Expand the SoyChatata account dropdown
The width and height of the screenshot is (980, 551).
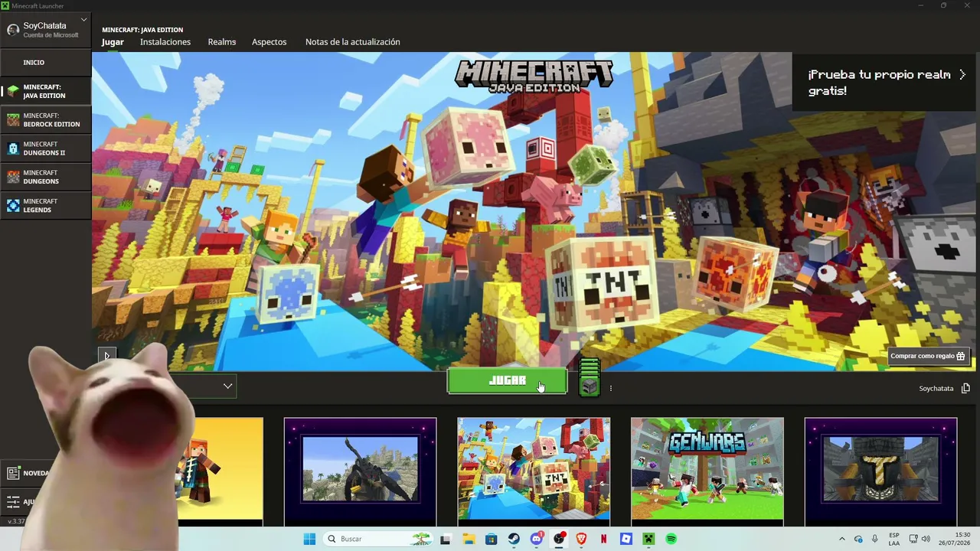pos(83,20)
